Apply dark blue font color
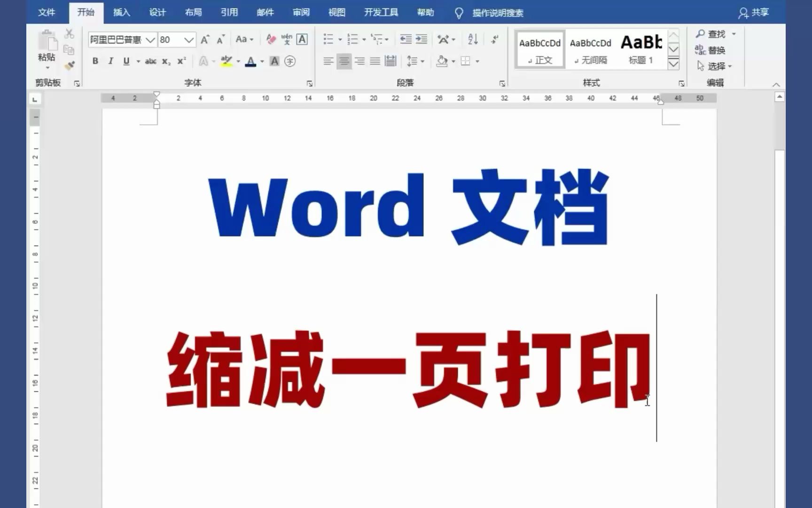Image resolution: width=812 pixels, height=508 pixels. click(251, 61)
